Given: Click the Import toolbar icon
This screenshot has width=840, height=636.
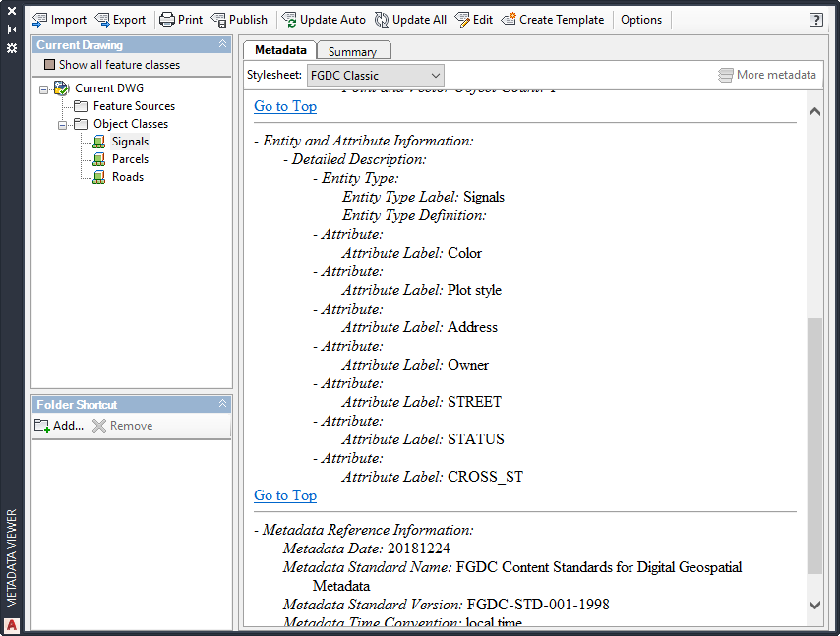Looking at the screenshot, I should point(39,20).
